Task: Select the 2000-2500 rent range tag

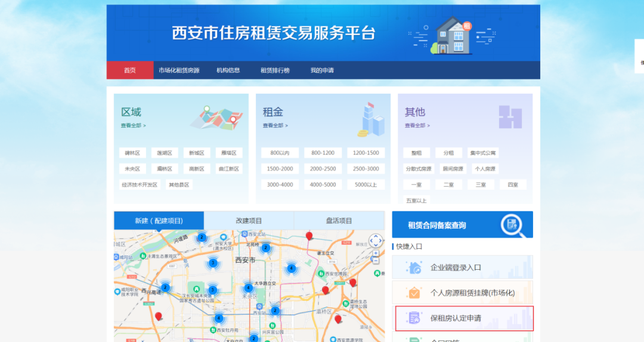Action: (x=323, y=169)
